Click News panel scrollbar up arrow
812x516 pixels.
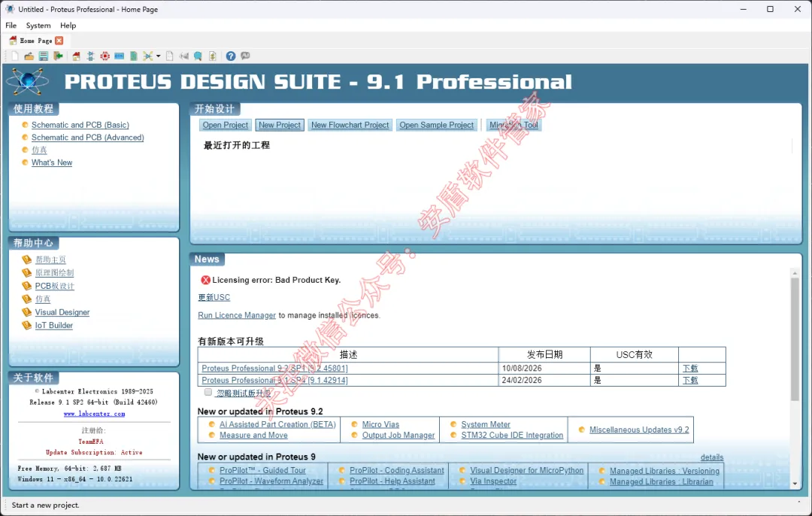click(x=795, y=272)
